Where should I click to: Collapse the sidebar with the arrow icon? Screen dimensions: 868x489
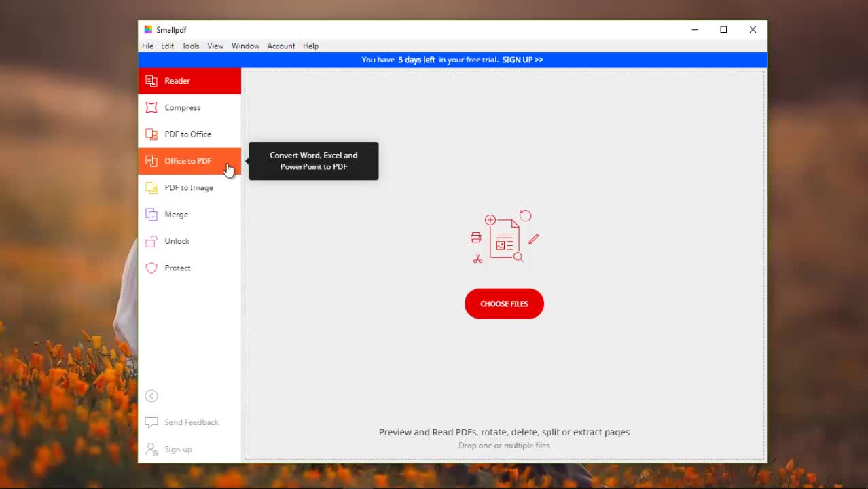click(x=151, y=396)
